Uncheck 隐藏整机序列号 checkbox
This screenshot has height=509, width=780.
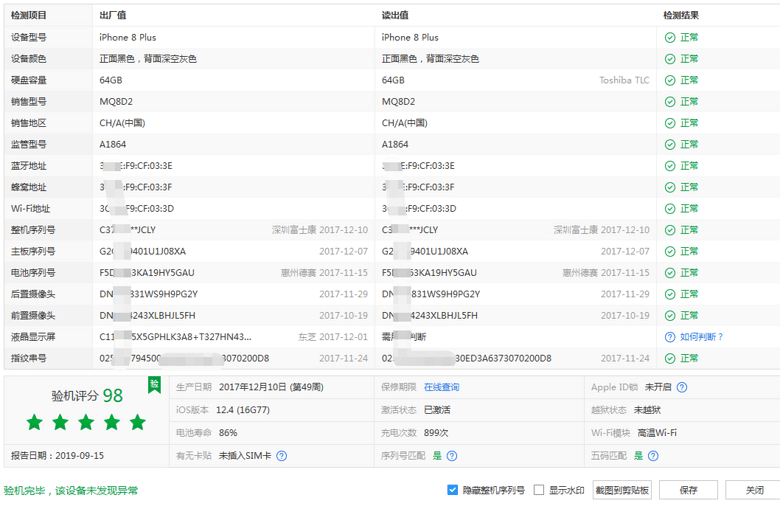click(454, 490)
